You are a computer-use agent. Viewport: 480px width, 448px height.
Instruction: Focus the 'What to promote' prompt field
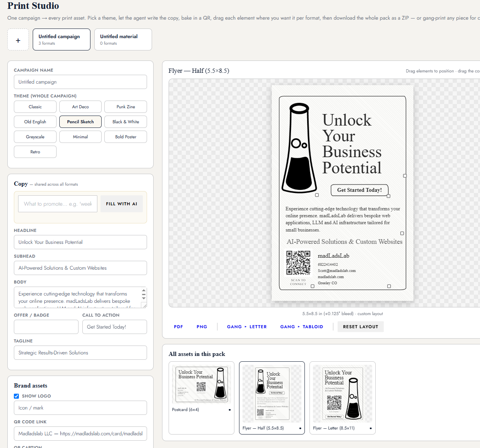(x=58, y=204)
